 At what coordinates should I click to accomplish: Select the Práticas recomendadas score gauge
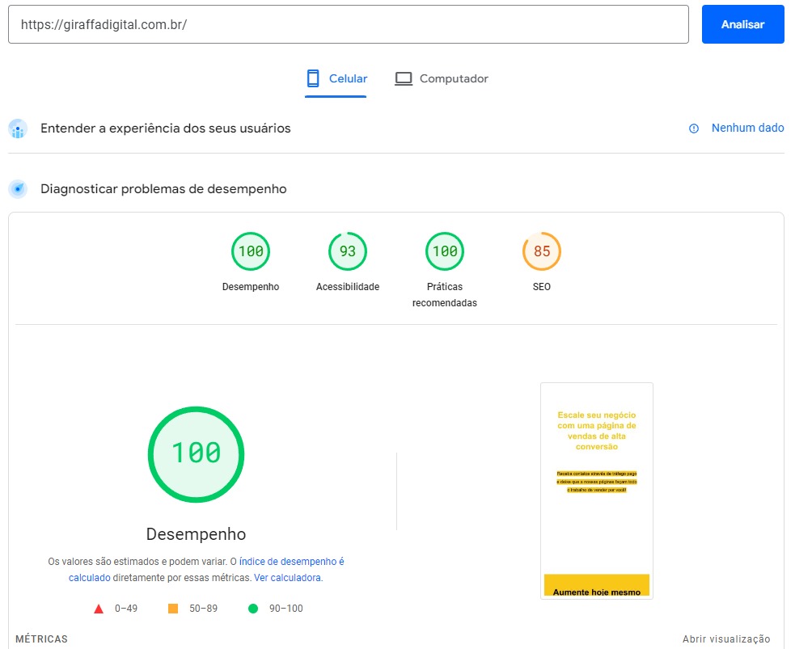point(445,251)
